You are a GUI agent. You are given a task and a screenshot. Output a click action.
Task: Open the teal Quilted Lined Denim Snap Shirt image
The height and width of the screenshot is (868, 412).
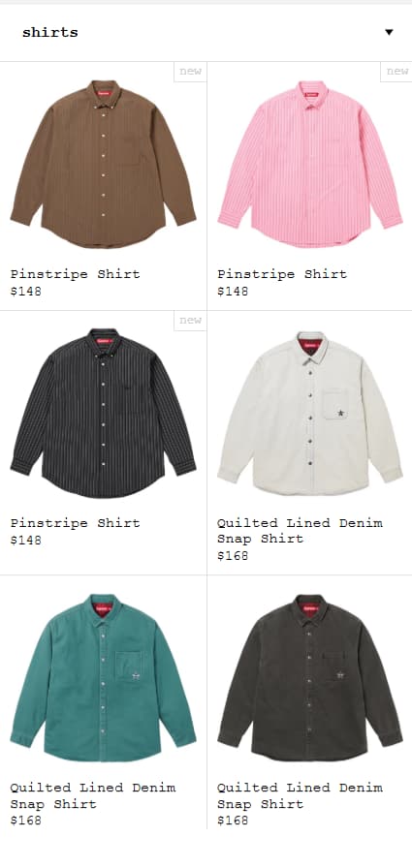tap(103, 678)
